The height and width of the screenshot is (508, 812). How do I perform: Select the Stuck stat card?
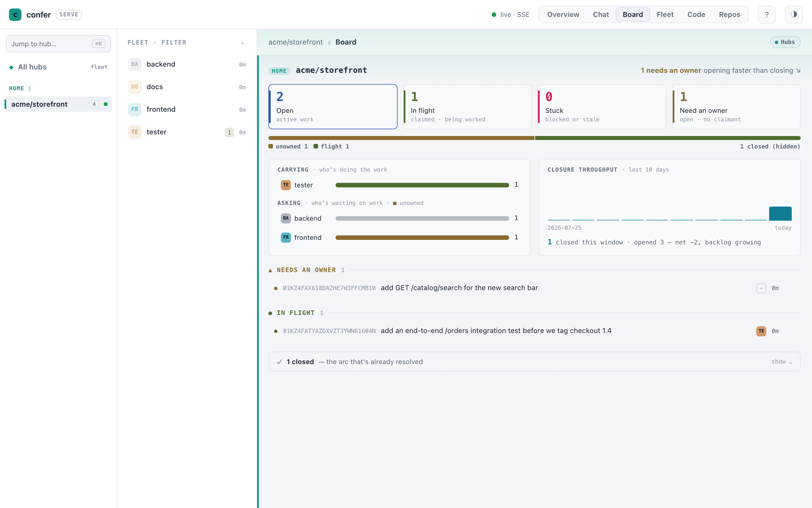[602, 106]
